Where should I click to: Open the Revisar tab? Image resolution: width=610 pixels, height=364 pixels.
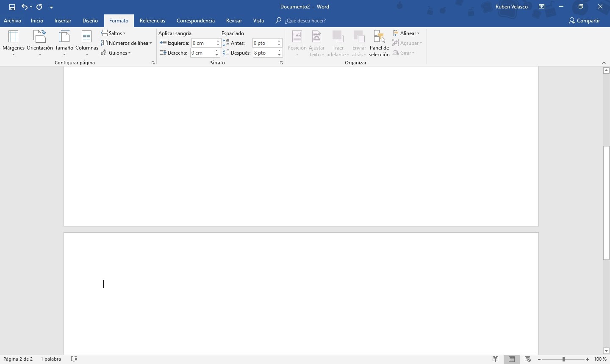point(234,20)
